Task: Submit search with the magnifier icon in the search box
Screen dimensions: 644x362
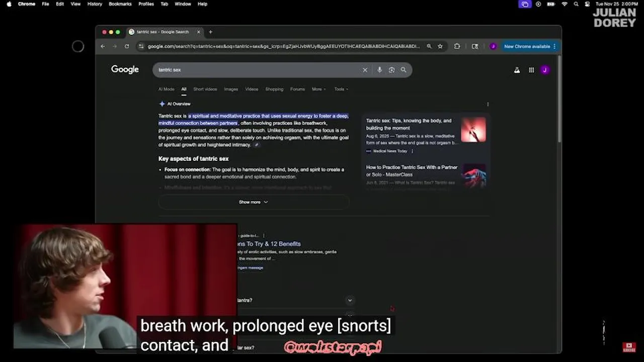Action: tap(404, 70)
